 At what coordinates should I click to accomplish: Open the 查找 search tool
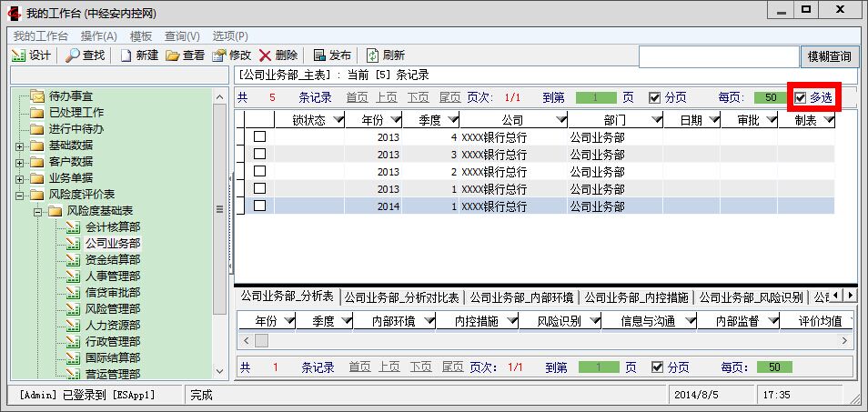pos(73,55)
